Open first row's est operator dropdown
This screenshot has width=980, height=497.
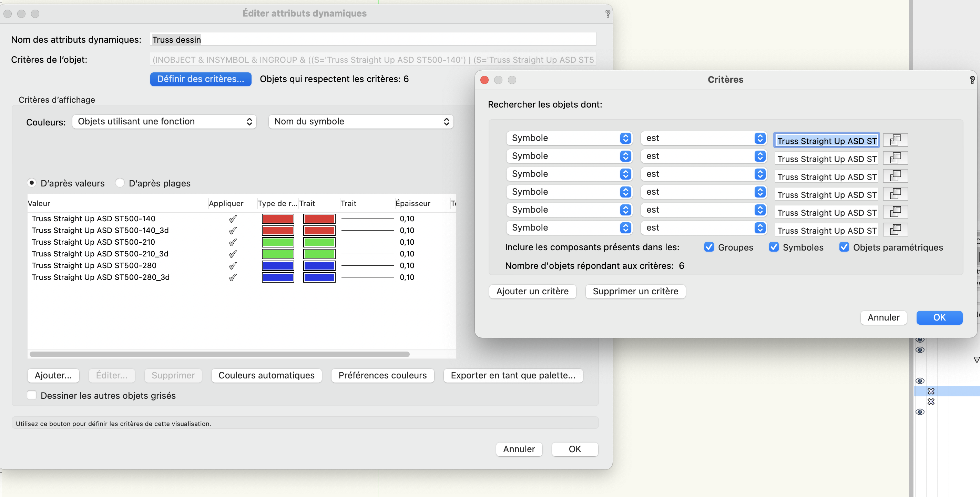click(x=703, y=138)
